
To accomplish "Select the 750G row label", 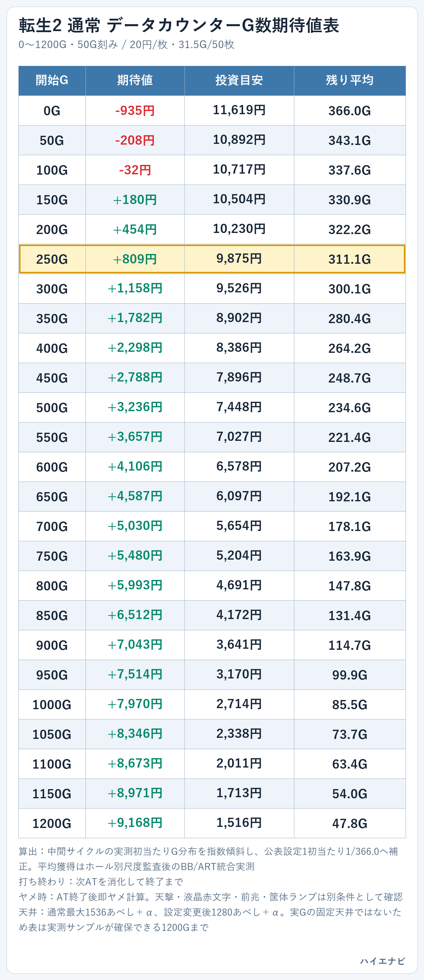I will [52, 556].
